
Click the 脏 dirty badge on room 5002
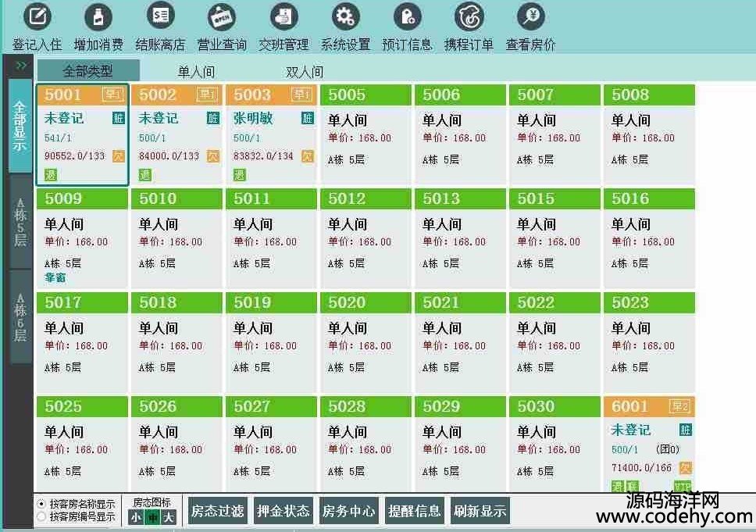pos(212,118)
